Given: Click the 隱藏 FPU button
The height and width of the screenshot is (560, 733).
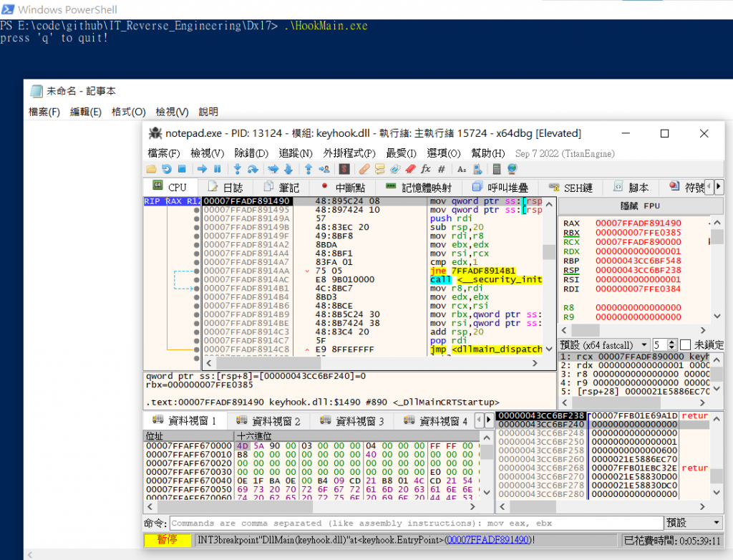Looking at the screenshot, I should pyautogui.click(x=640, y=206).
